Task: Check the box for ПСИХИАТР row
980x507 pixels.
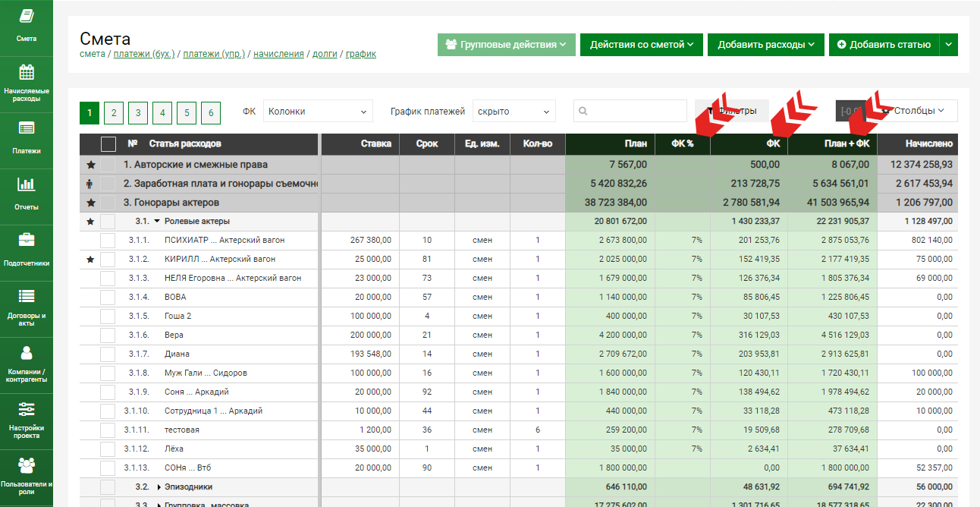Action: tap(108, 241)
